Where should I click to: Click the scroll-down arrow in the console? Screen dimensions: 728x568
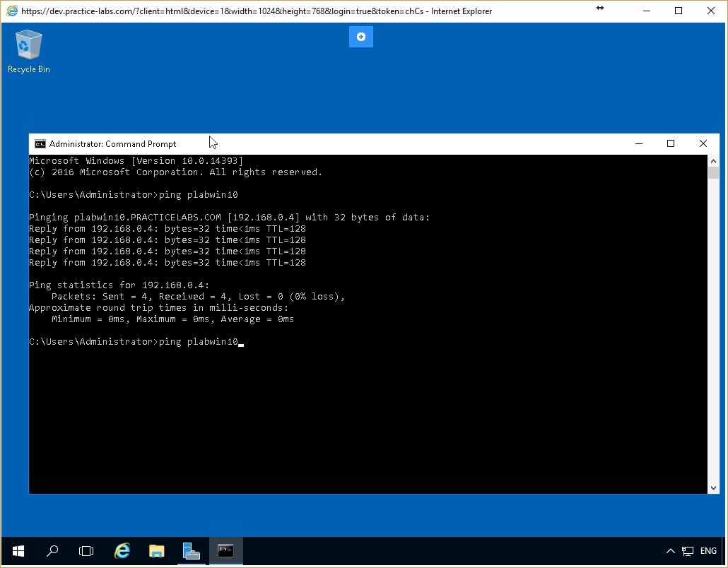(x=713, y=487)
